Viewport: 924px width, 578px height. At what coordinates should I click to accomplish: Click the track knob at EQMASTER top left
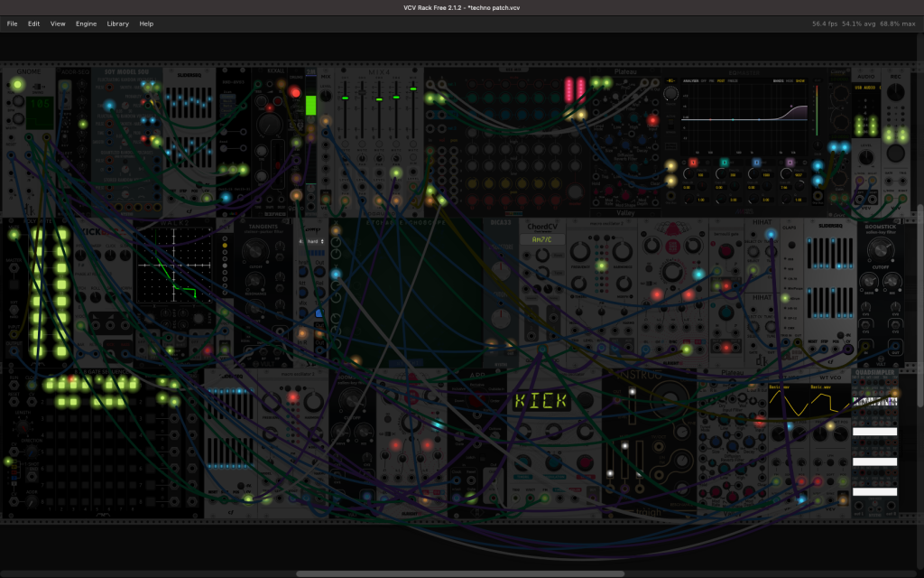click(x=670, y=93)
